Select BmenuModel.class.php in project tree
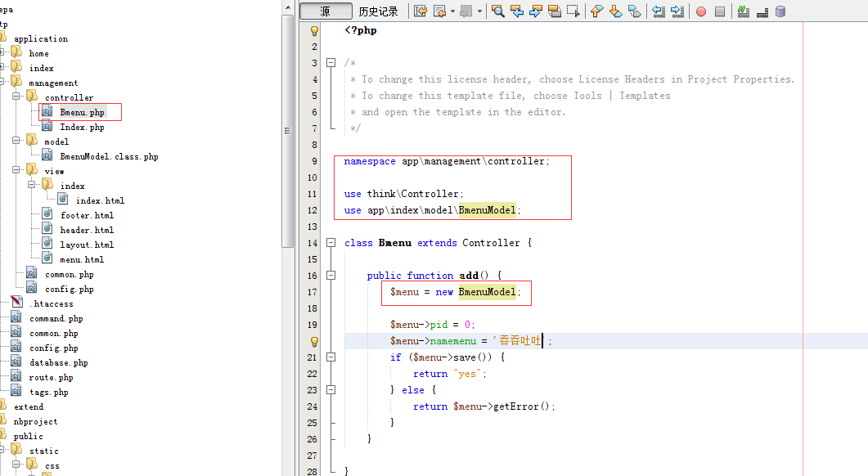The image size is (868, 476). (x=109, y=156)
